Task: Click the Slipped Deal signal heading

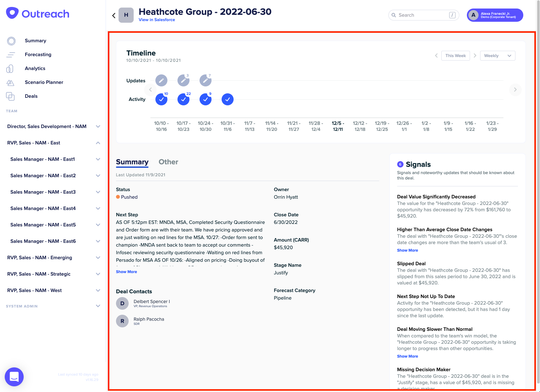Action: point(411,264)
